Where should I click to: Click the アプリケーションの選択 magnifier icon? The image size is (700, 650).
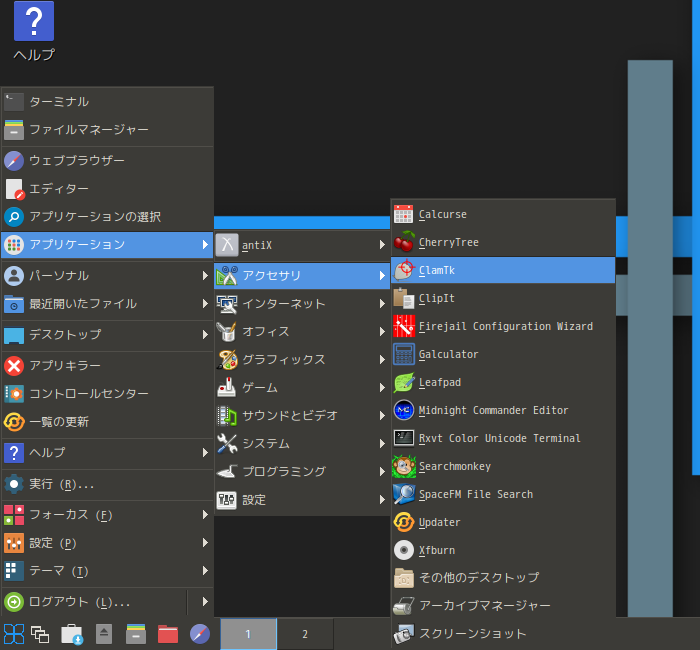pyautogui.click(x=14, y=217)
